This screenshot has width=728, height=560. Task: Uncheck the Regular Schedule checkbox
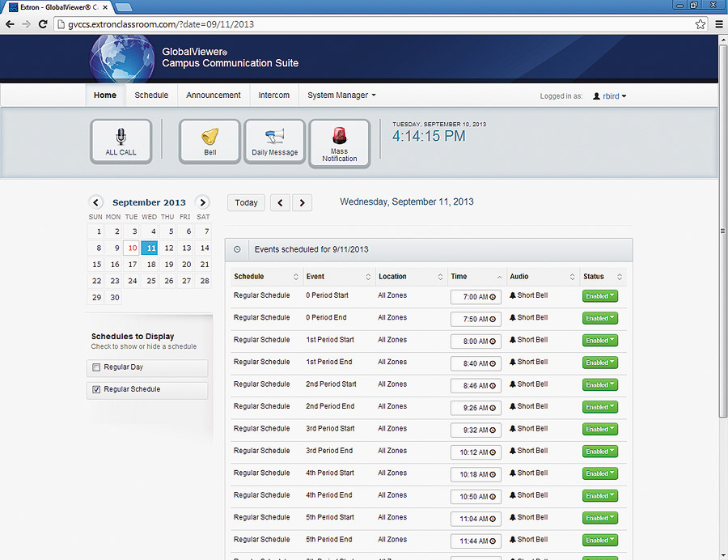pos(96,389)
